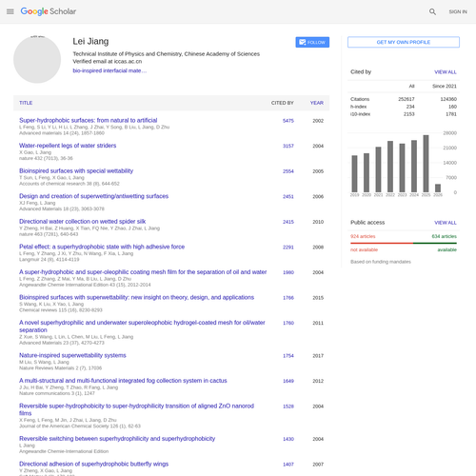Click citation count 2415
This screenshot has width=476, height=476.
[x=288, y=222]
